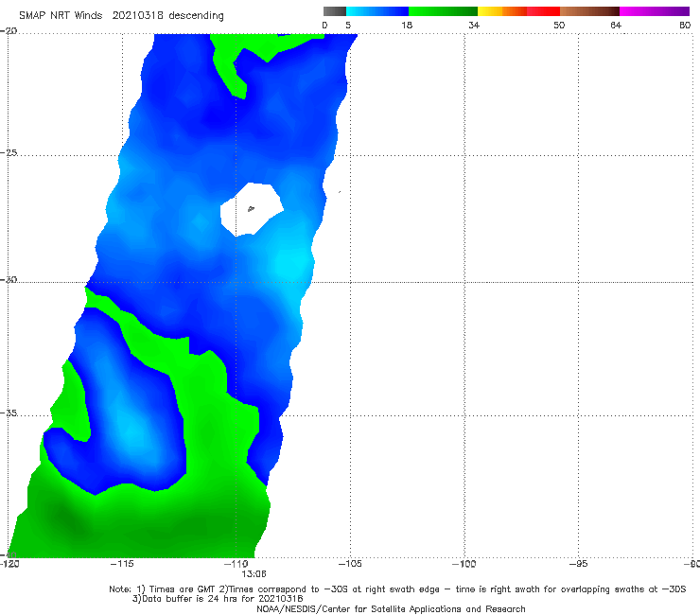Click the swath time stamp '13:06'
The height and width of the screenshot is (615, 700).
click(254, 574)
